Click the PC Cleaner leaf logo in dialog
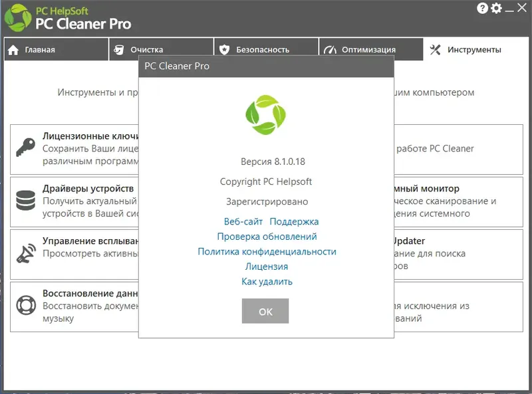Image resolution: width=532 pixels, height=394 pixels. (265, 113)
